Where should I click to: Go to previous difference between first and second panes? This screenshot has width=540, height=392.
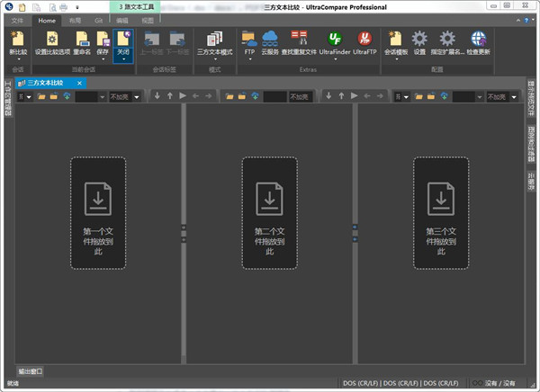(170, 95)
